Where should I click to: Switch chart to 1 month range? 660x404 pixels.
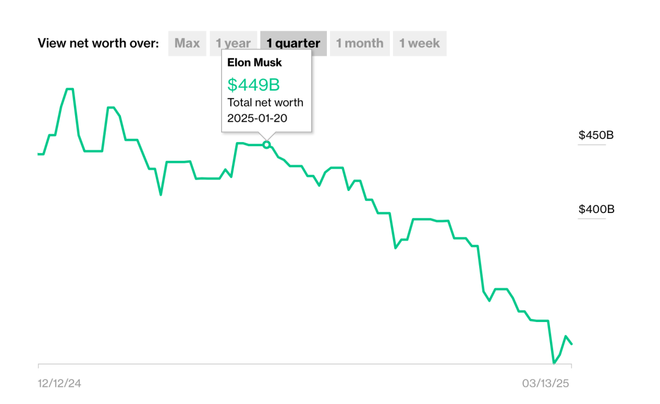[360, 43]
